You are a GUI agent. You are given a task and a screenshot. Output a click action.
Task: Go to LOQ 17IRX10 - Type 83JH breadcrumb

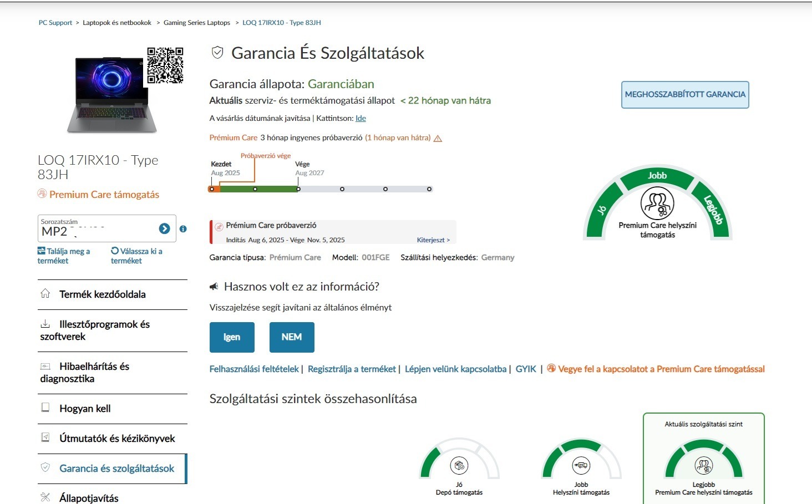(x=282, y=23)
